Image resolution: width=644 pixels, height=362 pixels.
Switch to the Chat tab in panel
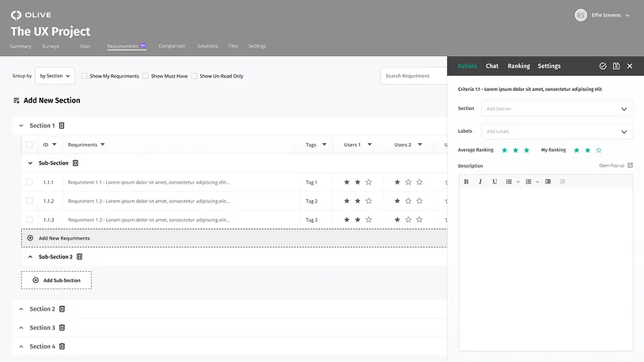pyautogui.click(x=492, y=66)
